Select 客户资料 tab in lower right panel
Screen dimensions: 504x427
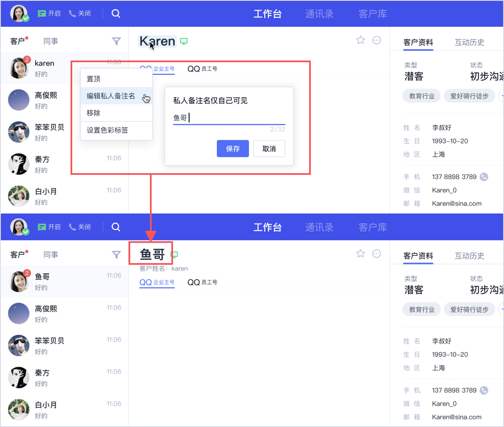click(418, 256)
